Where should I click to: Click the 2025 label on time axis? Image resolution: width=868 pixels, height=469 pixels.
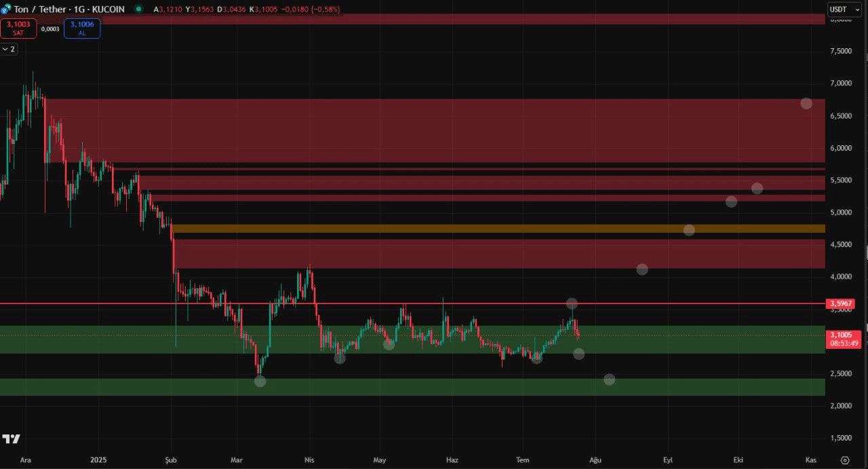coord(98,460)
